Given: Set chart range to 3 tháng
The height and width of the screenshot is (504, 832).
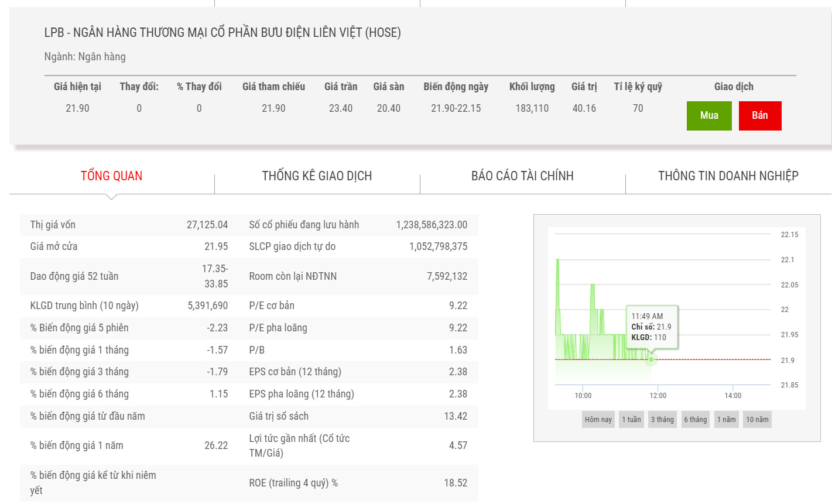Looking at the screenshot, I should [662, 419].
